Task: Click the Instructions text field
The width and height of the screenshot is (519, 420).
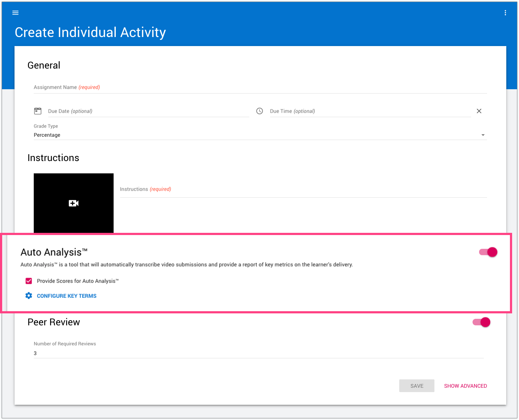Action: 303,189
